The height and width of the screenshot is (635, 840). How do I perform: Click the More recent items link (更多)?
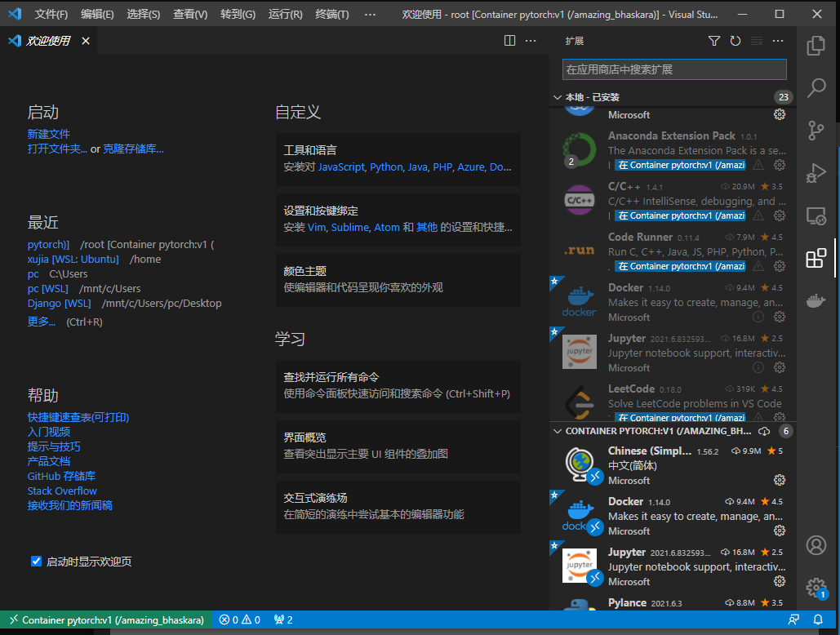[42, 322]
